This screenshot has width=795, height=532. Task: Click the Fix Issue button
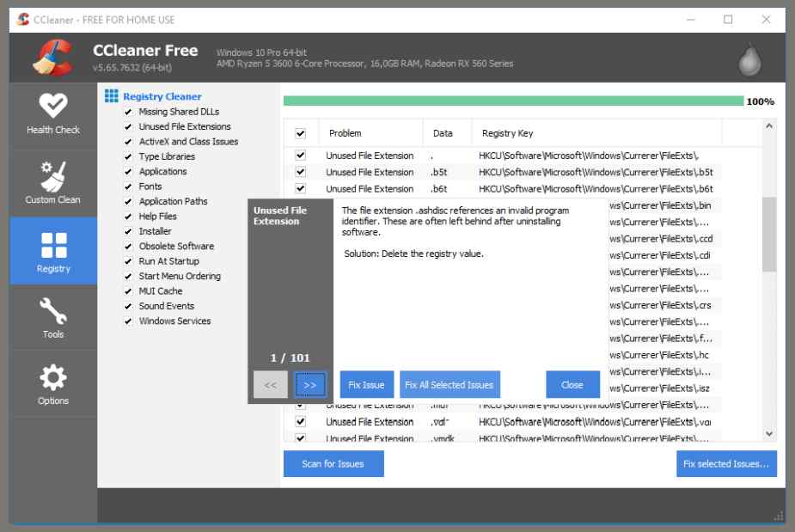click(x=366, y=385)
